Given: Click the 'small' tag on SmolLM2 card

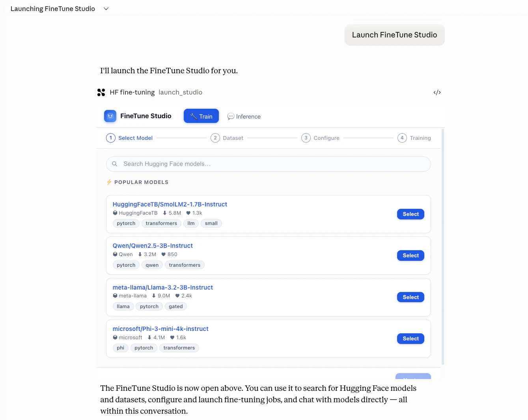Looking at the screenshot, I should tap(211, 223).
